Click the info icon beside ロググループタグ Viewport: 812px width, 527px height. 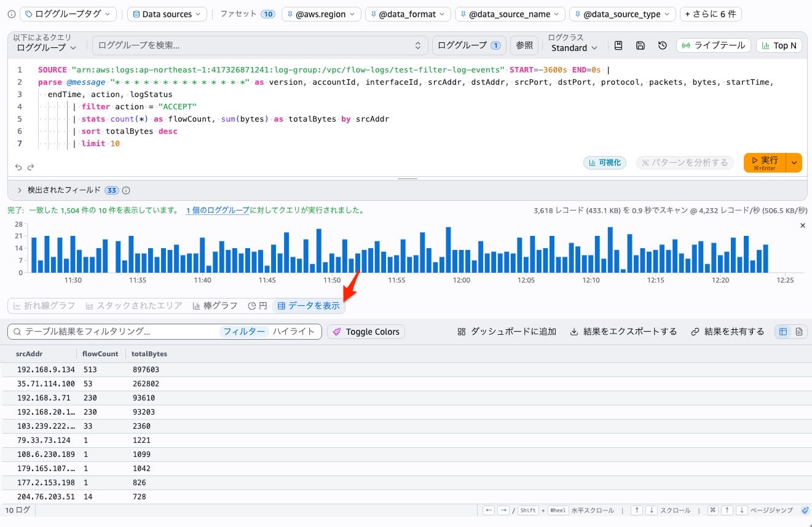11,14
